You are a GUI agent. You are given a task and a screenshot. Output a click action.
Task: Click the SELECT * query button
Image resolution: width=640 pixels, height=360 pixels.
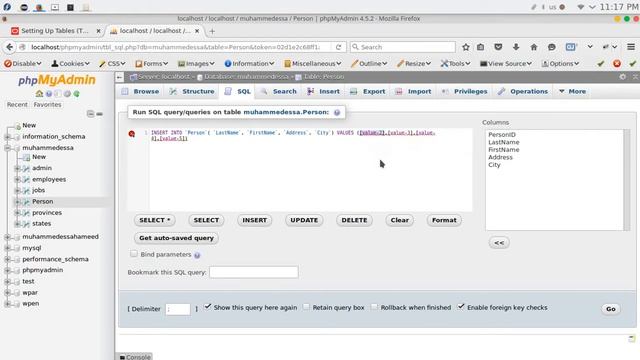(155, 220)
